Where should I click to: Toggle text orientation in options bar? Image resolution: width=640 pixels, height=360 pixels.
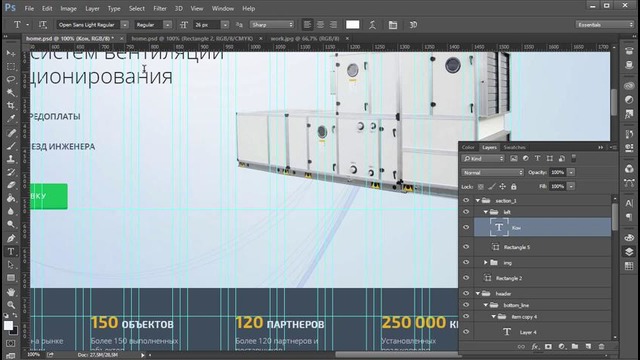click(x=43, y=25)
